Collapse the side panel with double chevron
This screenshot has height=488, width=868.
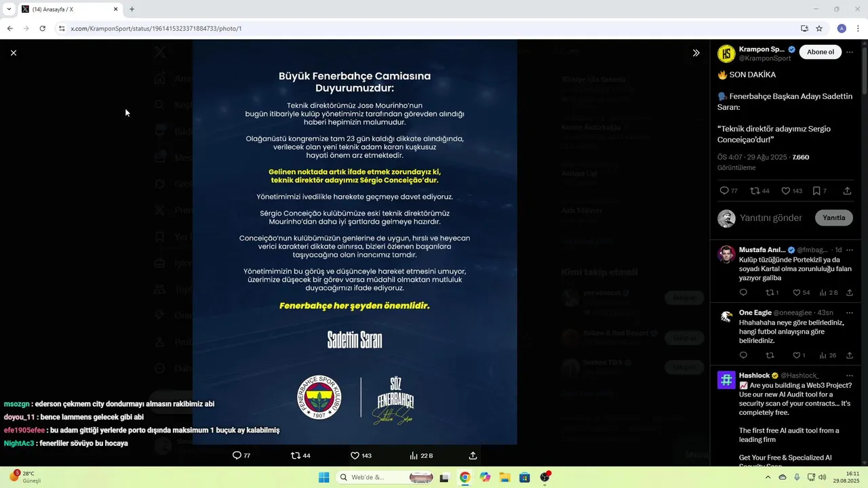(696, 53)
